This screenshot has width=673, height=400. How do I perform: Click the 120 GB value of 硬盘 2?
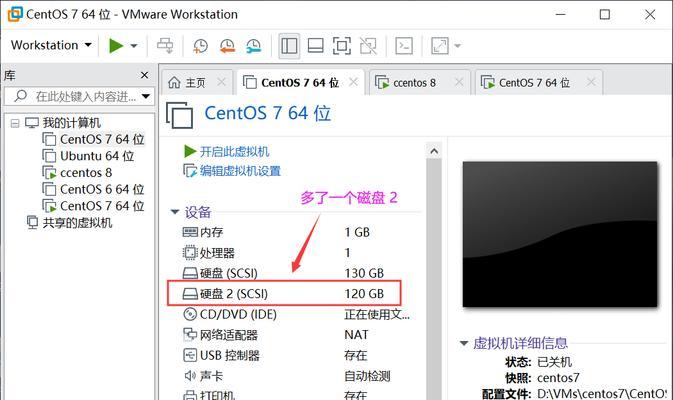(x=364, y=294)
